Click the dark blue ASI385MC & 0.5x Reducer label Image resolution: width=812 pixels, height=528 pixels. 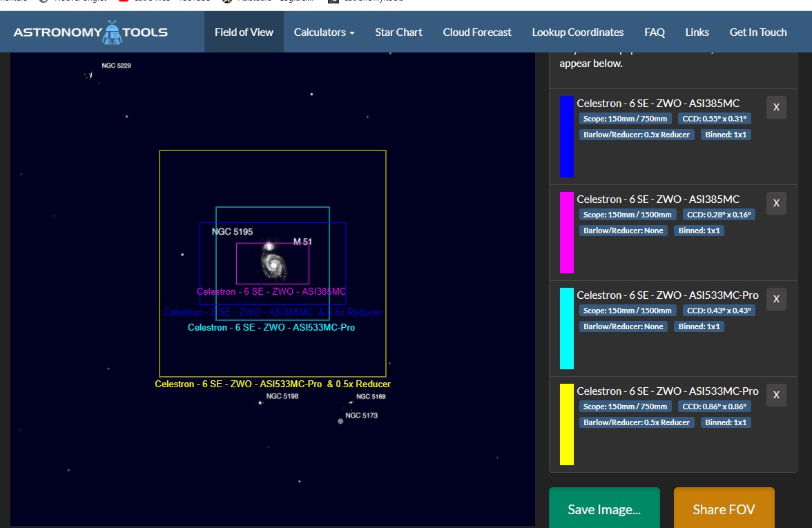[x=272, y=312]
